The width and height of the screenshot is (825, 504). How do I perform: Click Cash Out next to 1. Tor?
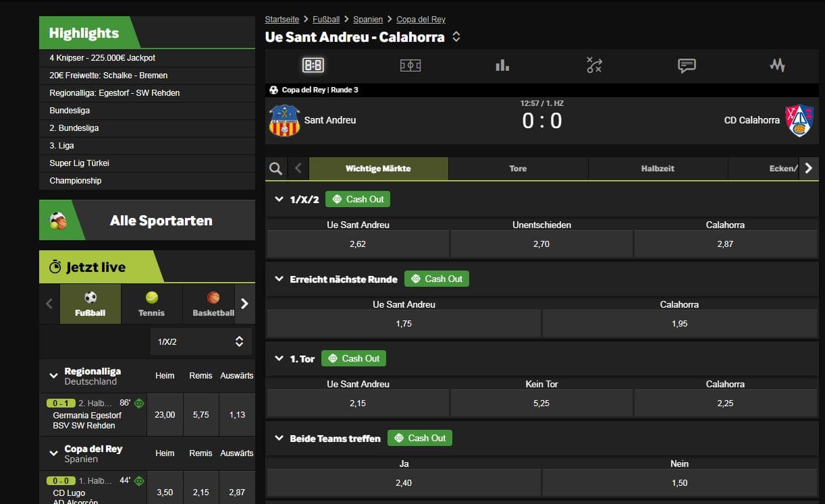(x=354, y=358)
